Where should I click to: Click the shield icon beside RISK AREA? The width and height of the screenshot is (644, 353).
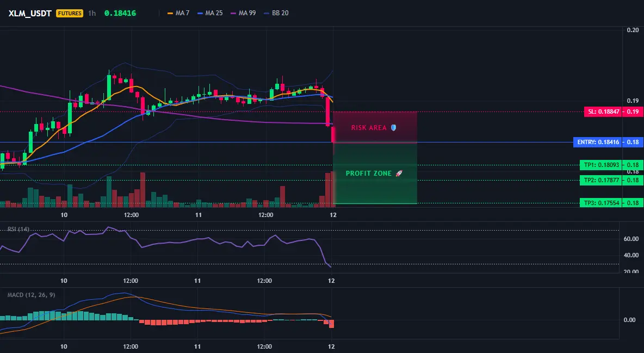click(x=393, y=128)
